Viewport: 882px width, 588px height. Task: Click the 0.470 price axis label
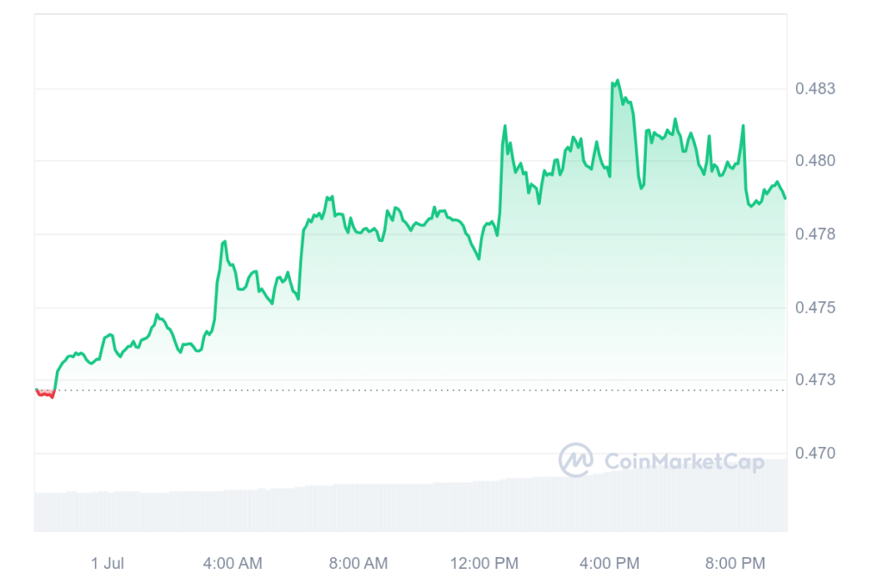(x=815, y=453)
